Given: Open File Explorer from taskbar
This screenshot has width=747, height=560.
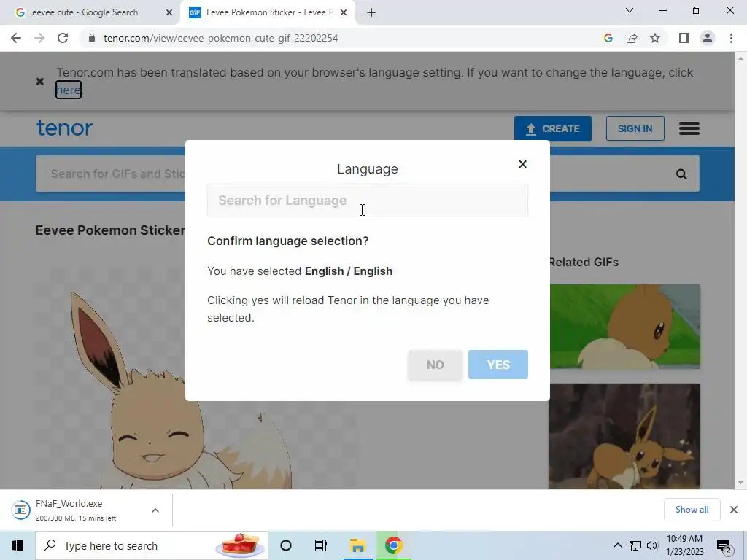Looking at the screenshot, I should coord(357,545).
